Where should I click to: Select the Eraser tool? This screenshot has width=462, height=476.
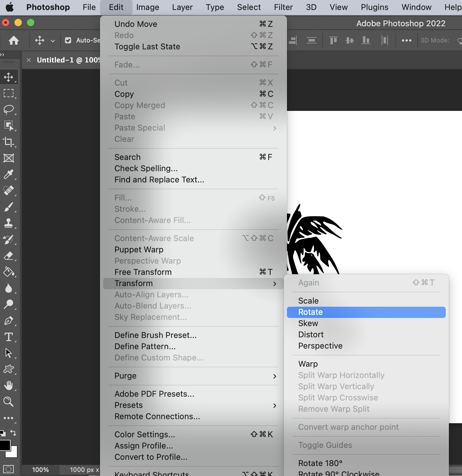tap(9, 256)
